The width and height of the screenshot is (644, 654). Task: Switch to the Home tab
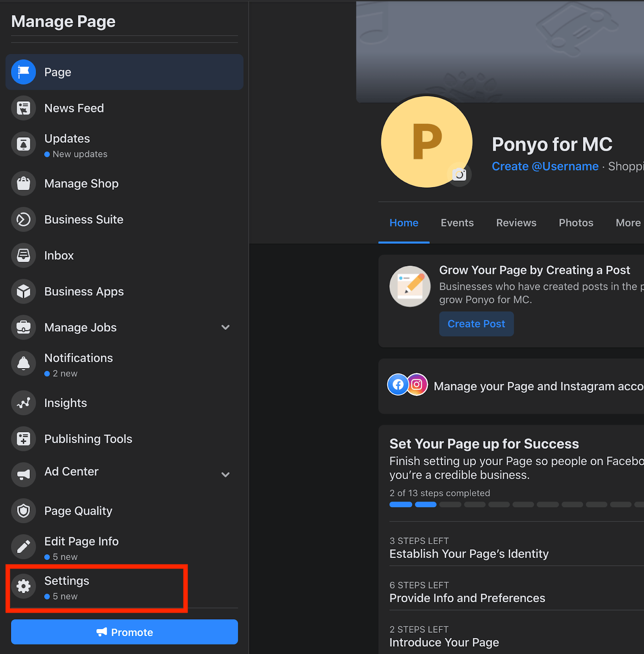point(404,223)
